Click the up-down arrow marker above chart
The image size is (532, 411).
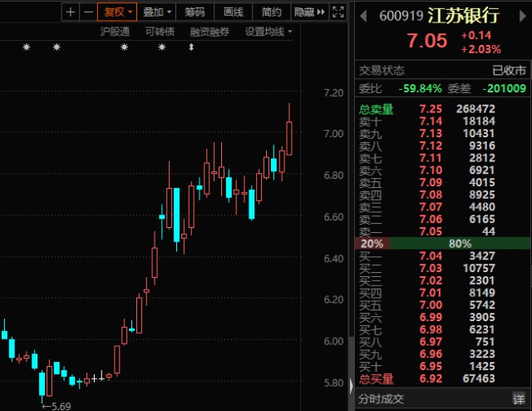coord(191,47)
